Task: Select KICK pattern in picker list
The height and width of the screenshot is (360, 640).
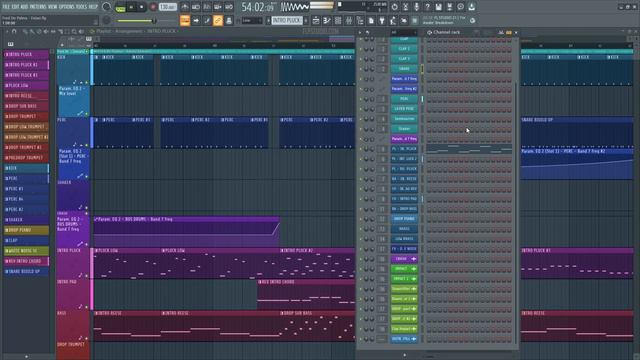Action: click(26, 168)
